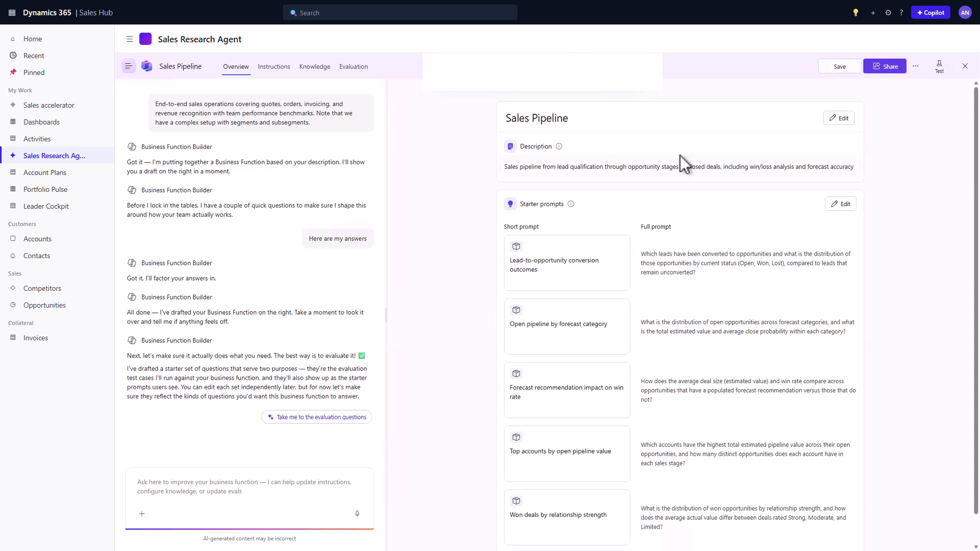Viewport: 980px width, 551px height.
Task: Click the lightbulb ideas icon
Action: [x=855, y=13]
